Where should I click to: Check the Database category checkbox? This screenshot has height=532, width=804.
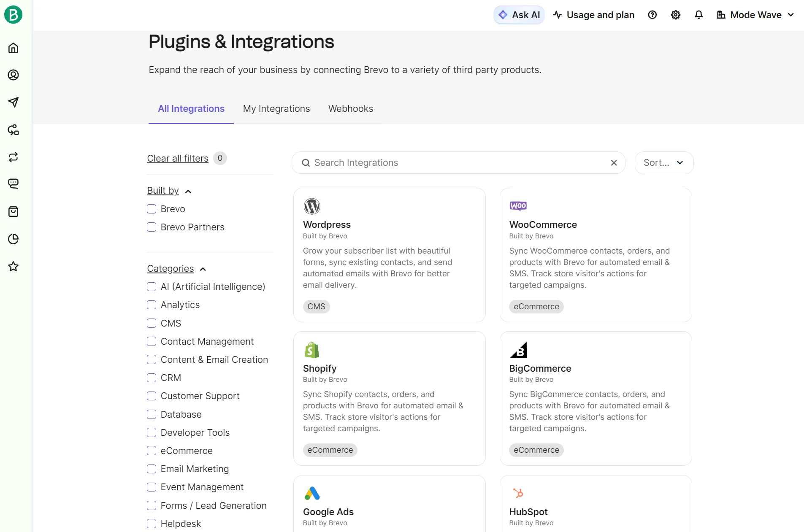pos(152,414)
